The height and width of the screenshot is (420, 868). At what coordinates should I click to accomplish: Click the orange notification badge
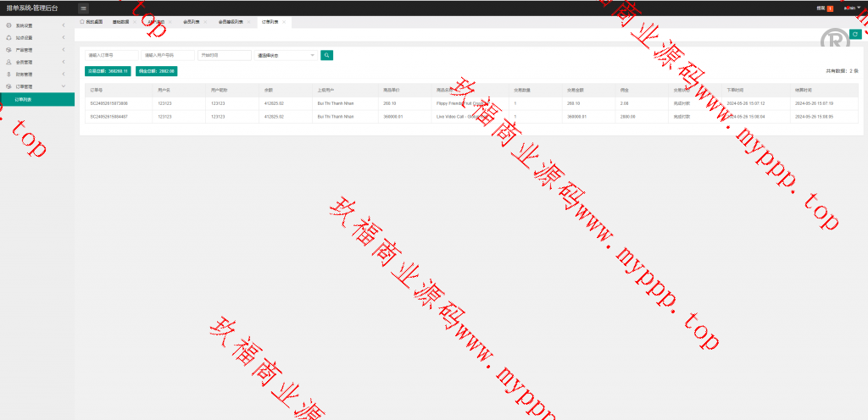[830, 8]
